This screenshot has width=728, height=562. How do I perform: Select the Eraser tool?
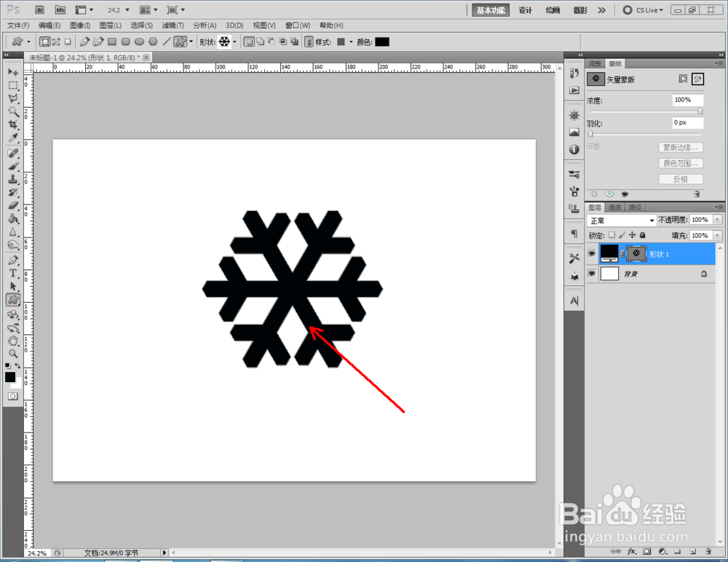click(x=13, y=205)
